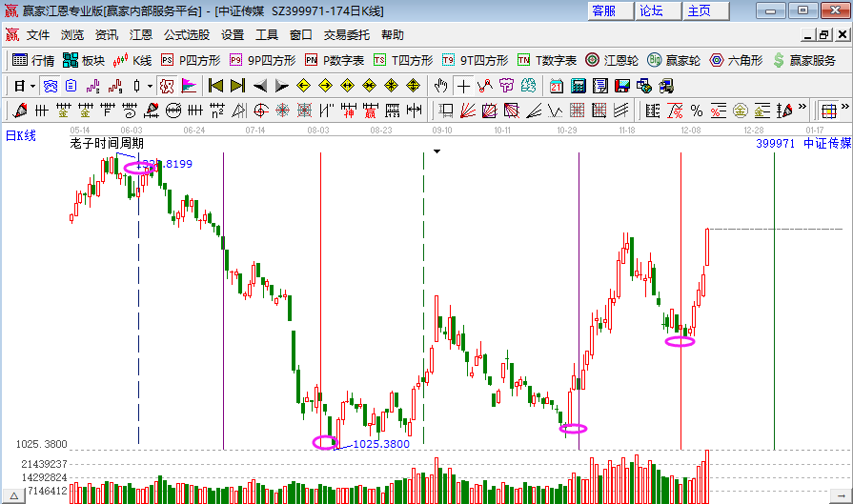Screen dimensions: 853x504
Task: Click the jump-to-first-bar icon
Action: 216,86
